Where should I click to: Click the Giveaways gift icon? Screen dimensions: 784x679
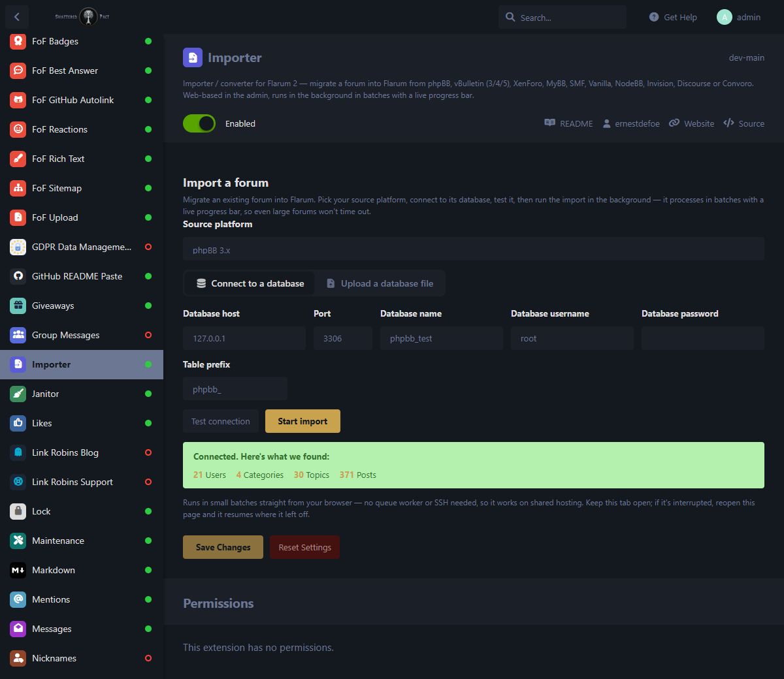pos(18,306)
